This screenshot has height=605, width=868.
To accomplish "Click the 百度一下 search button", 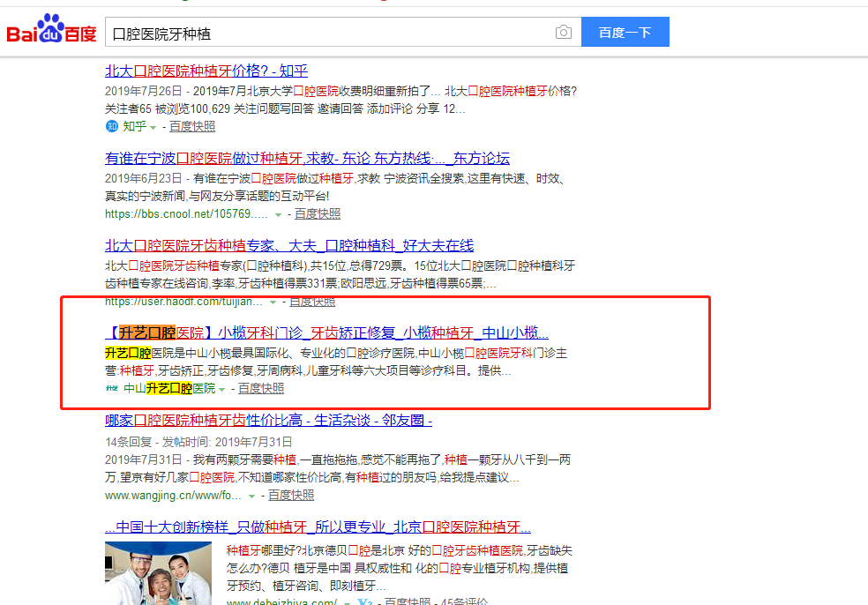I will pos(625,32).
